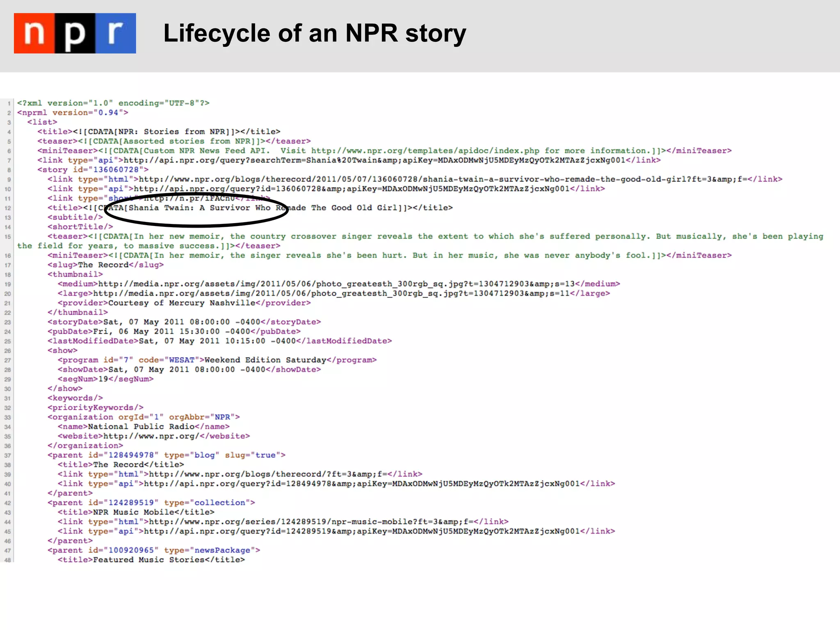
Task: Click the 'Lifecycle of an NPR story' heading
Action: [x=315, y=33]
